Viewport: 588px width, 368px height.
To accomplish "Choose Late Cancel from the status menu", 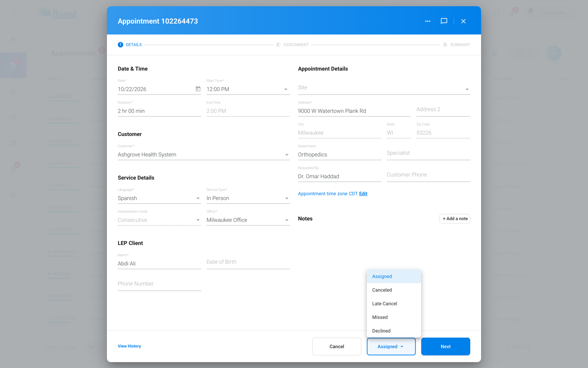I will coord(394,304).
